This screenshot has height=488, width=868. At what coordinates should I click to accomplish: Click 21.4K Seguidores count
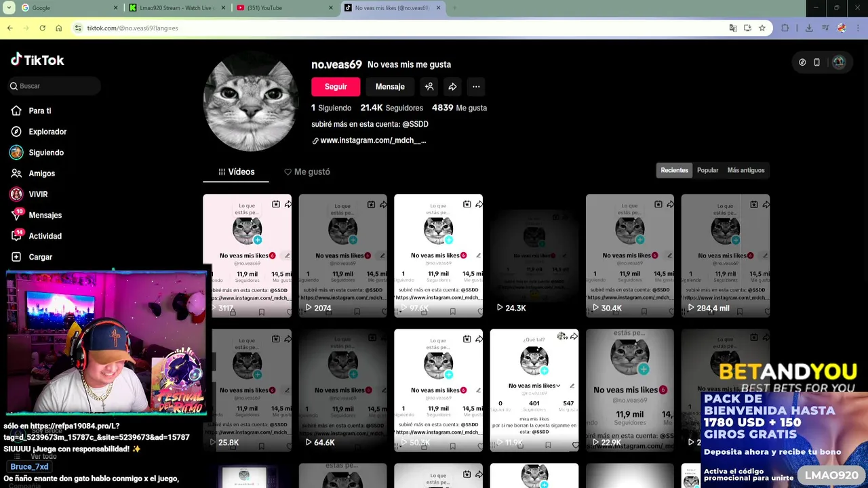[x=391, y=108]
